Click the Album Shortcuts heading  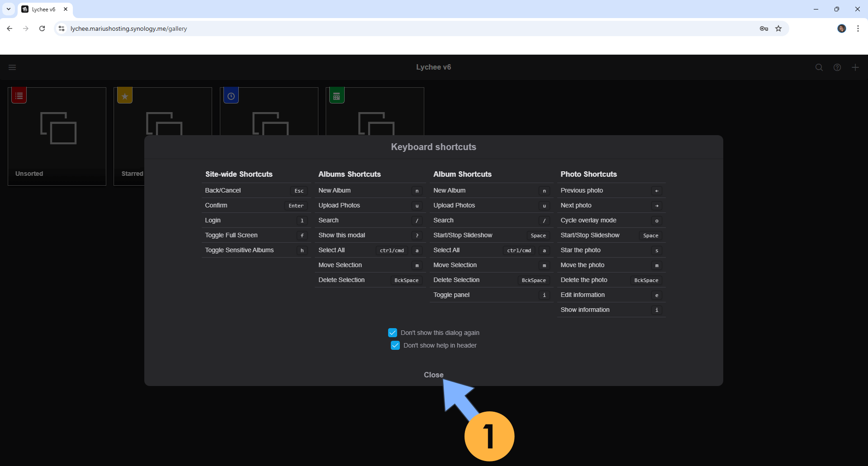point(462,174)
